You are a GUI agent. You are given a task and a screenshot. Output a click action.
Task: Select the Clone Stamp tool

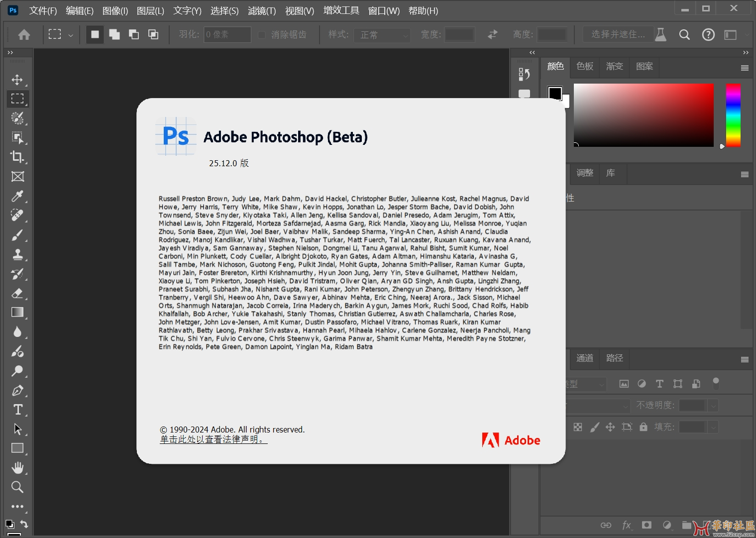pyautogui.click(x=17, y=254)
